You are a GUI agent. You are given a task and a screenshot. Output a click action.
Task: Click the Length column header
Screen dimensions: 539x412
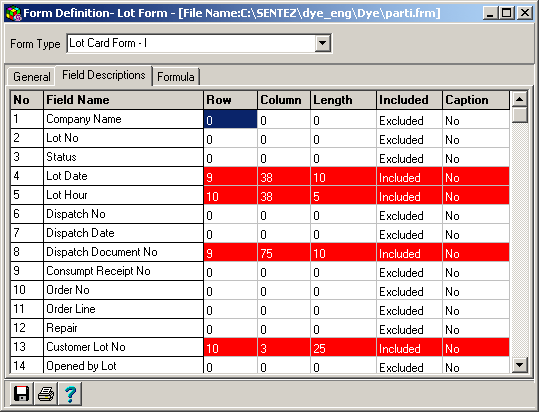tap(343, 100)
